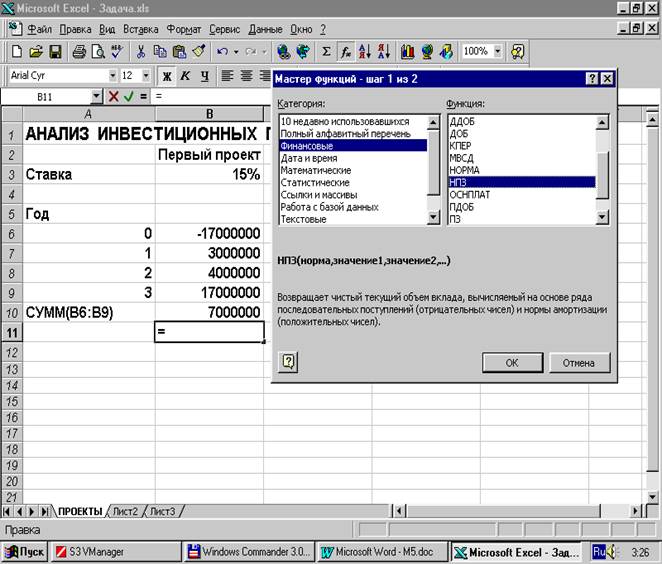Insert hyperlink globe icon
Image resolution: width=662 pixels, height=564 pixels.
click(x=283, y=52)
